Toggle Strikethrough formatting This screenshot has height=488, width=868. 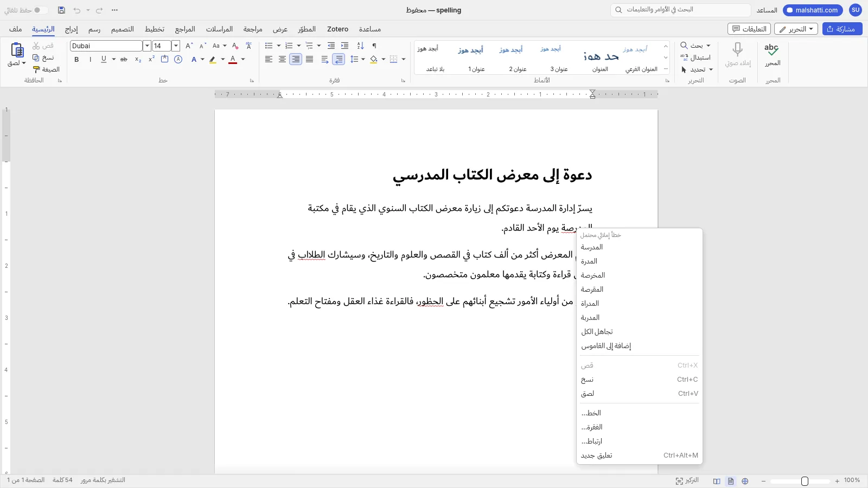124,60
